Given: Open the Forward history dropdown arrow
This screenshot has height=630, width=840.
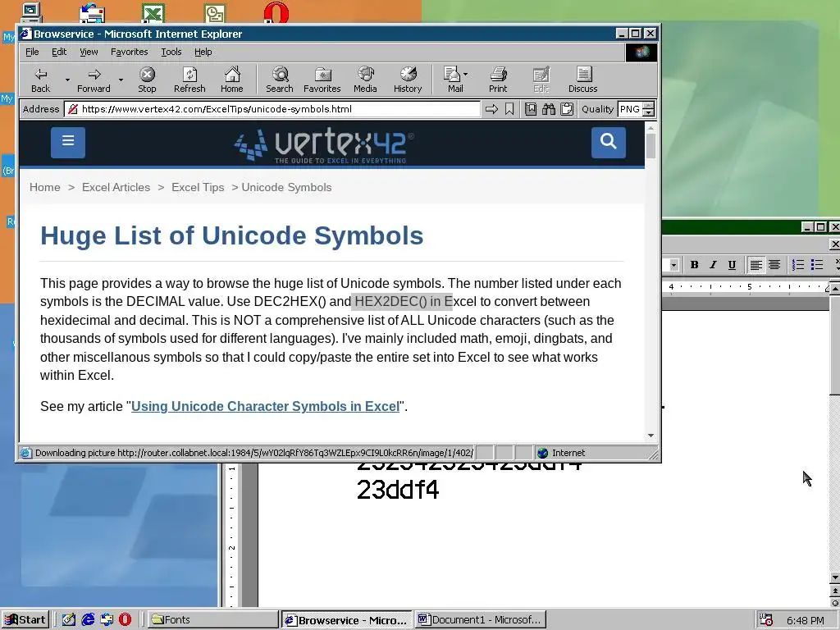Looking at the screenshot, I should click(x=121, y=80).
